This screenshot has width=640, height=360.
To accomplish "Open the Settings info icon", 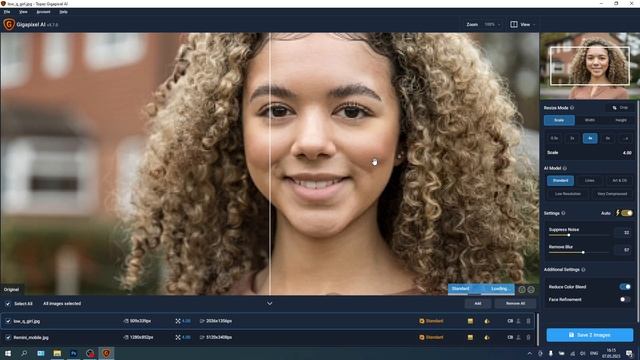I will tap(563, 213).
